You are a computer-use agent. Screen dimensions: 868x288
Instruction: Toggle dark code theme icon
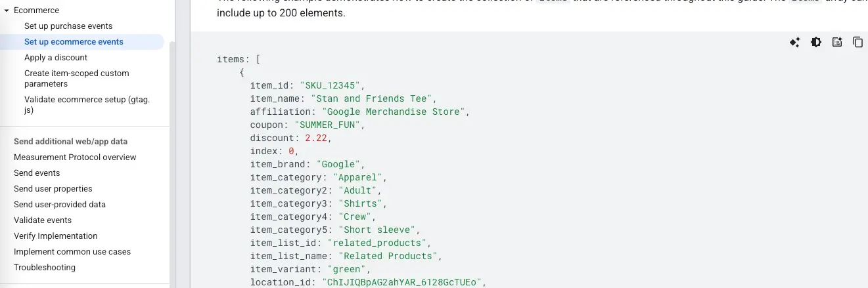(815, 42)
